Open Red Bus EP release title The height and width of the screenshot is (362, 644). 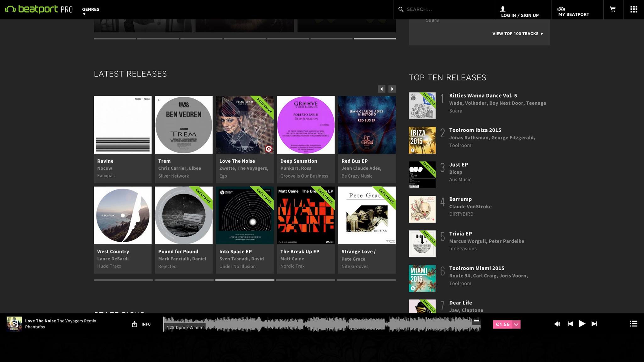(354, 161)
